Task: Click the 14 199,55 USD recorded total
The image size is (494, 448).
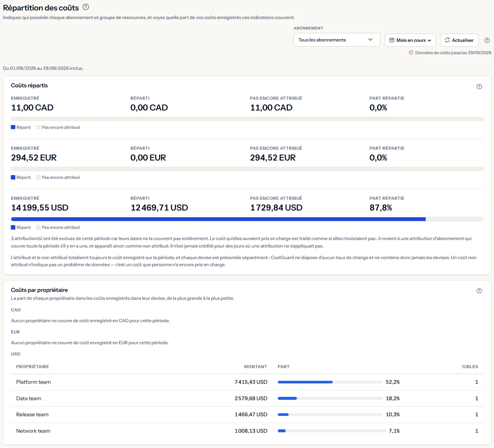Action: 40,208
